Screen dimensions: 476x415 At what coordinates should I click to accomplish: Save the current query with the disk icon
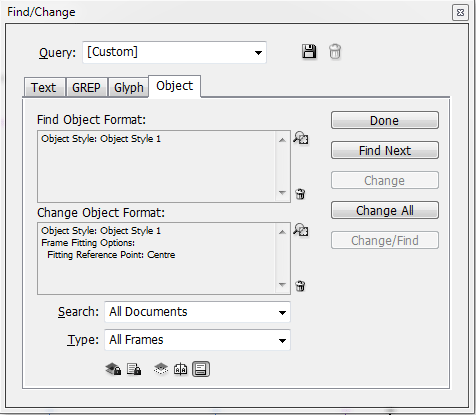[309, 52]
